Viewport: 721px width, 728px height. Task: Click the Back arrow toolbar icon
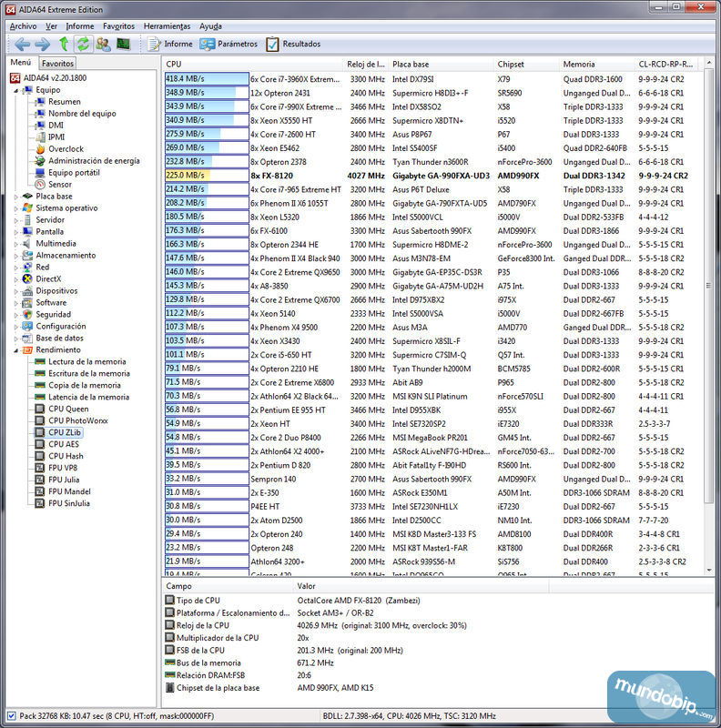coord(22,44)
